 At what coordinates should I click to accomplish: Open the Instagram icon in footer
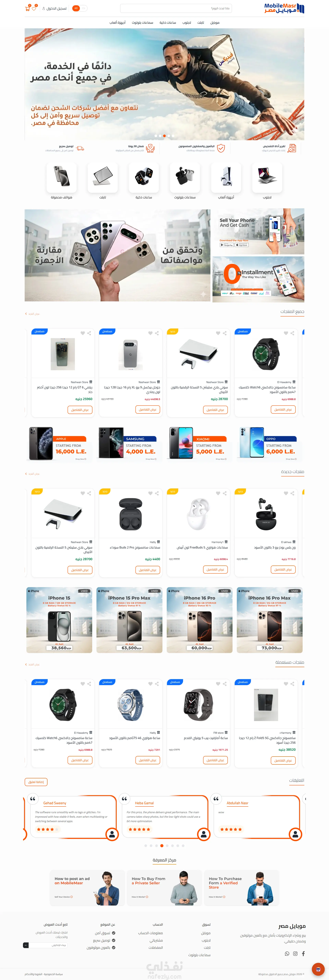pos(295,953)
